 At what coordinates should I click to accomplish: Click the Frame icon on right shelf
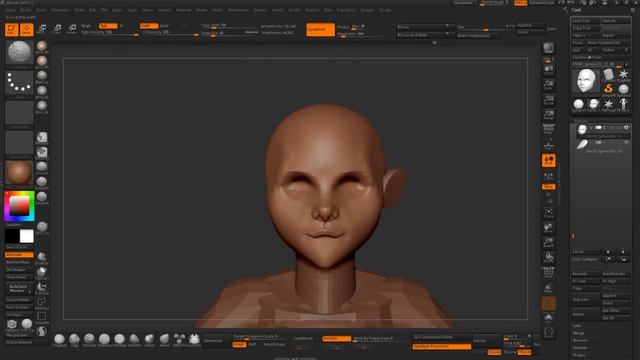click(x=549, y=212)
